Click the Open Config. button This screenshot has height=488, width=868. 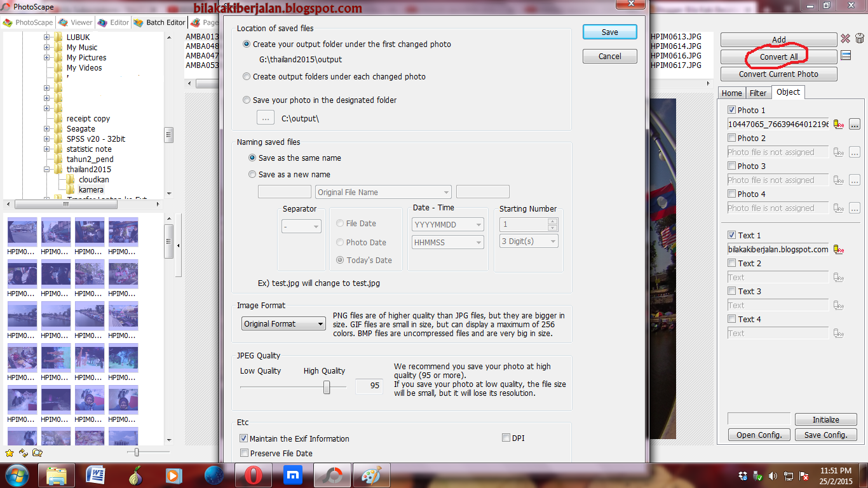coord(759,435)
